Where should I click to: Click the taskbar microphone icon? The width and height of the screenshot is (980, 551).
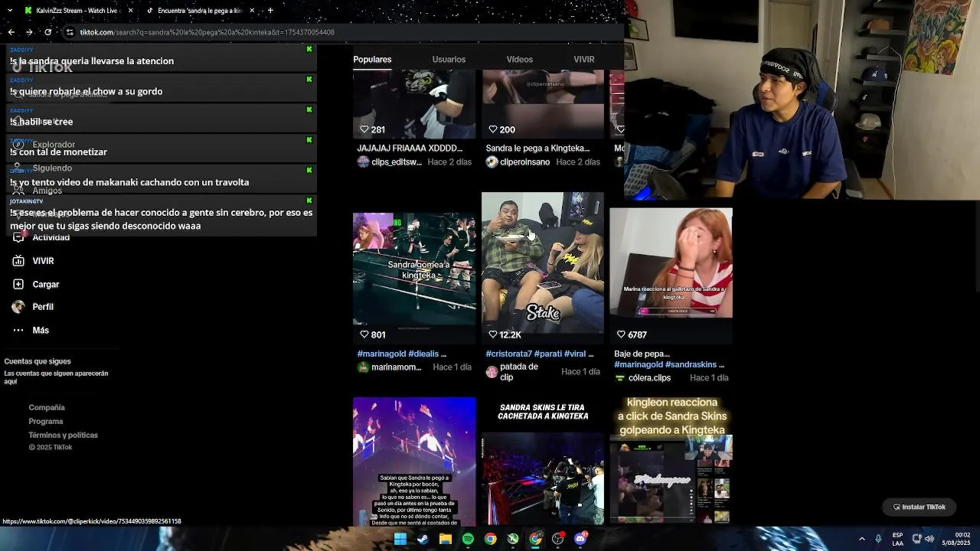pos(878,539)
